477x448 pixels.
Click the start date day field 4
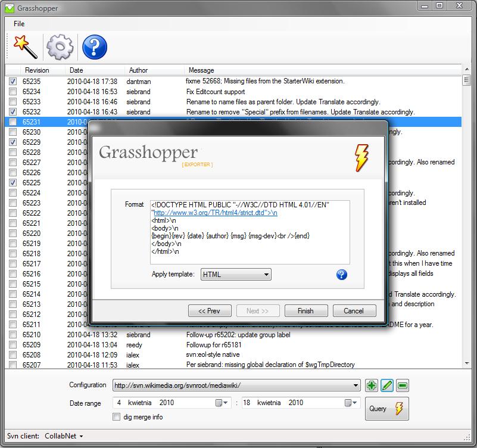pos(119,403)
